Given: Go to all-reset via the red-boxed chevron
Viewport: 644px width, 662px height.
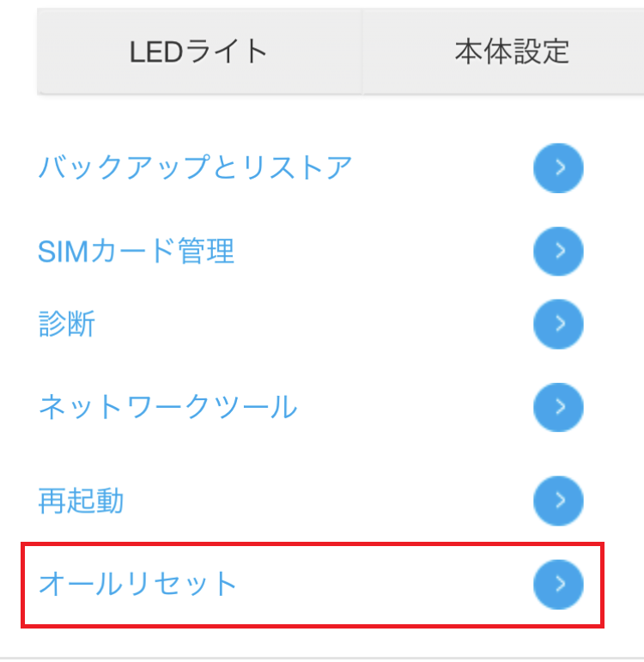Looking at the screenshot, I should point(558,585).
